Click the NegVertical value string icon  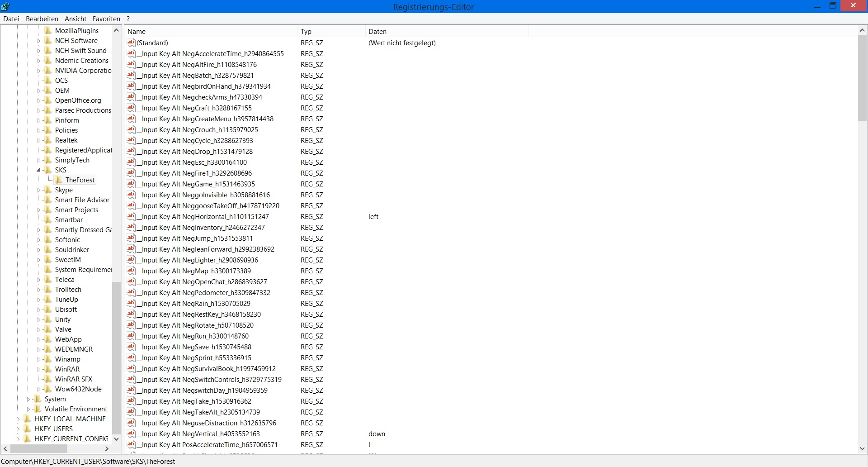(x=131, y=434)
